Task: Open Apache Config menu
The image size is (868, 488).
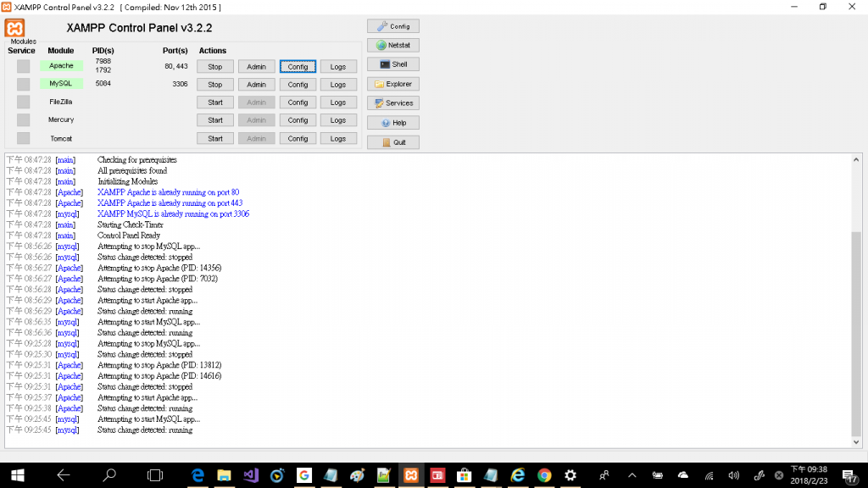Action: (x=298, y=66)
